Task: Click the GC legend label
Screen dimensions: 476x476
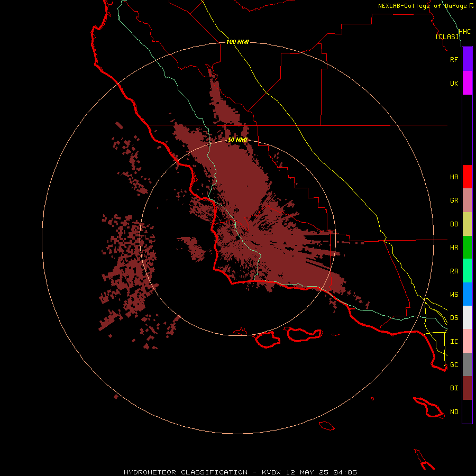Action: (x=454, y=365)
